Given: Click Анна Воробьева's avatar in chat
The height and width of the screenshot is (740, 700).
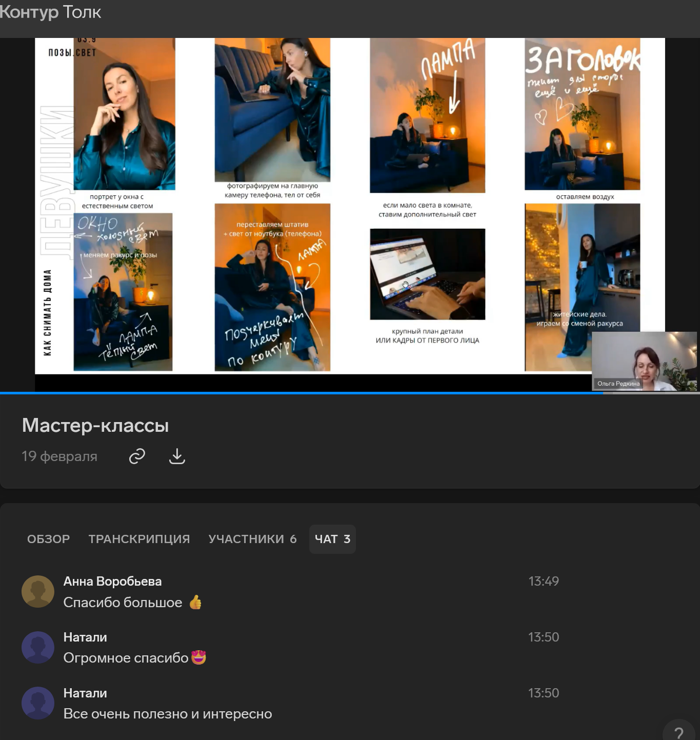Looking at the screenshot, I should click(38, 591).
